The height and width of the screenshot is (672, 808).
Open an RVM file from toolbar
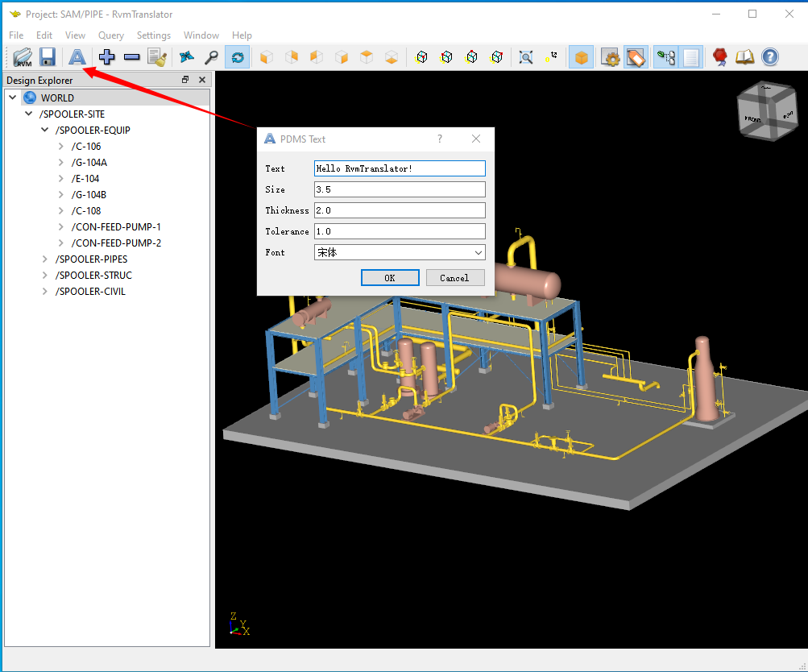click(23, 57)
